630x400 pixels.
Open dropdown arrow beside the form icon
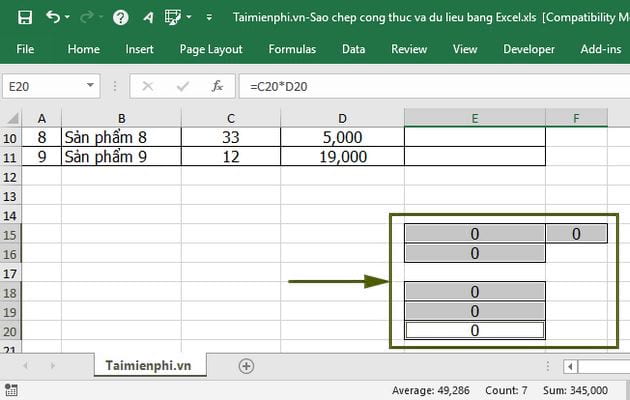[x=188, y=17]
